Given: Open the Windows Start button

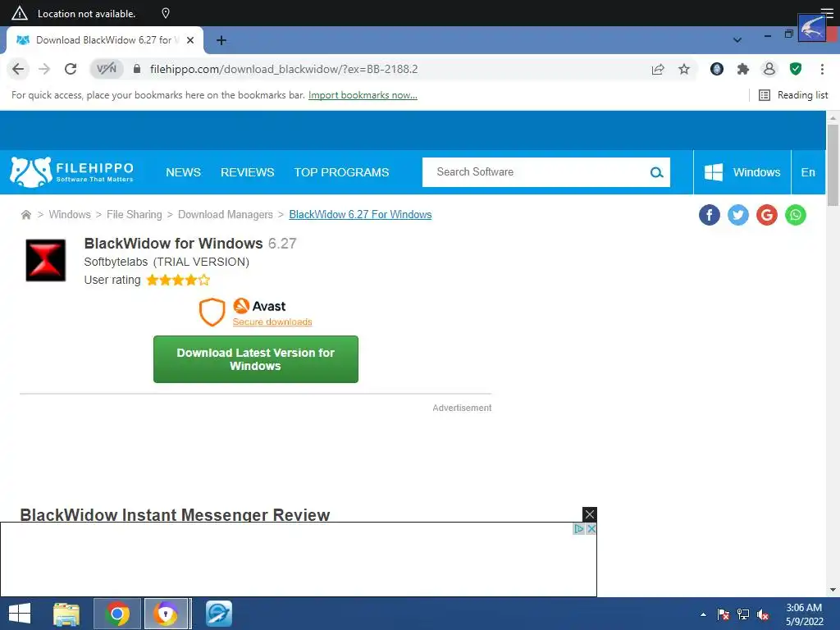Looking at the screenshot, I should [x=20, y=614].
